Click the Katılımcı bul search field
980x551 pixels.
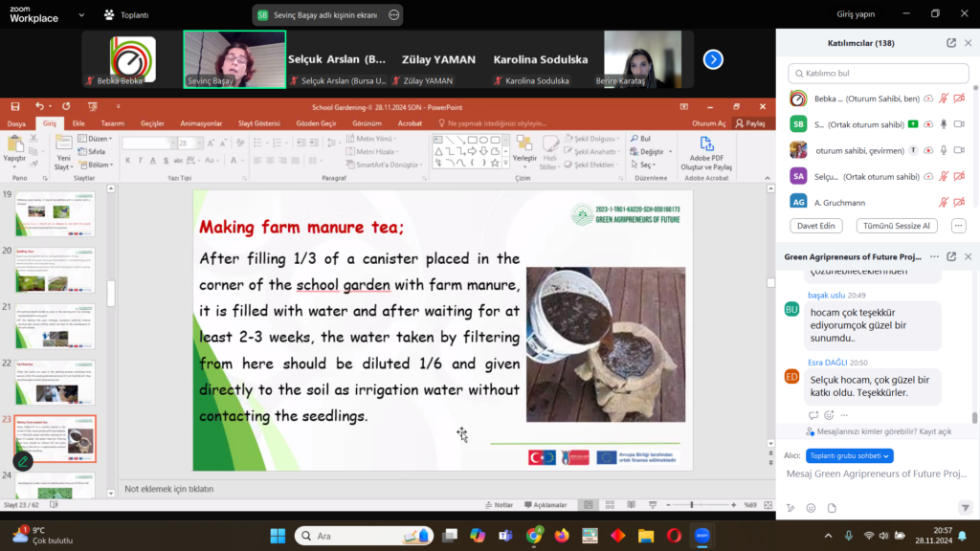(x=876, y=73)
